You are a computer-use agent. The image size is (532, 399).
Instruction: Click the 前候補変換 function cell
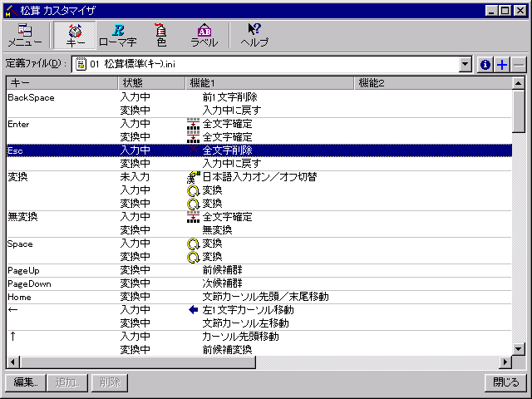click(x=227, y=349)
